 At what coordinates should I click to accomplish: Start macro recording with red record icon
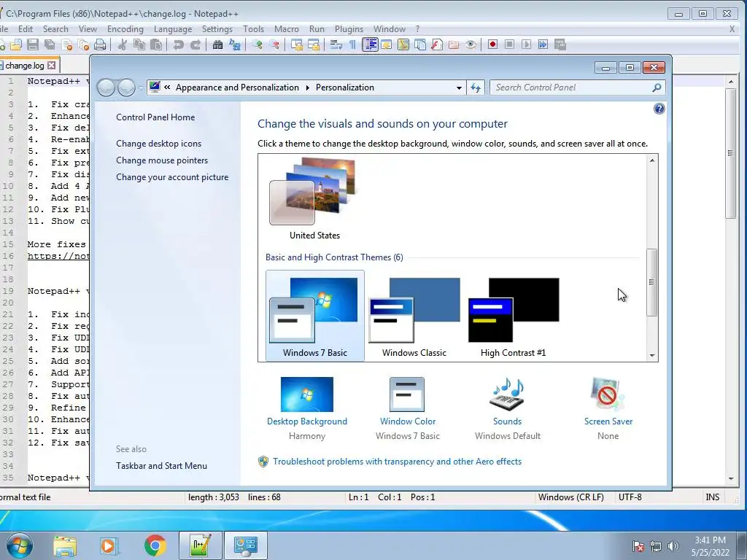coord(492,44)
